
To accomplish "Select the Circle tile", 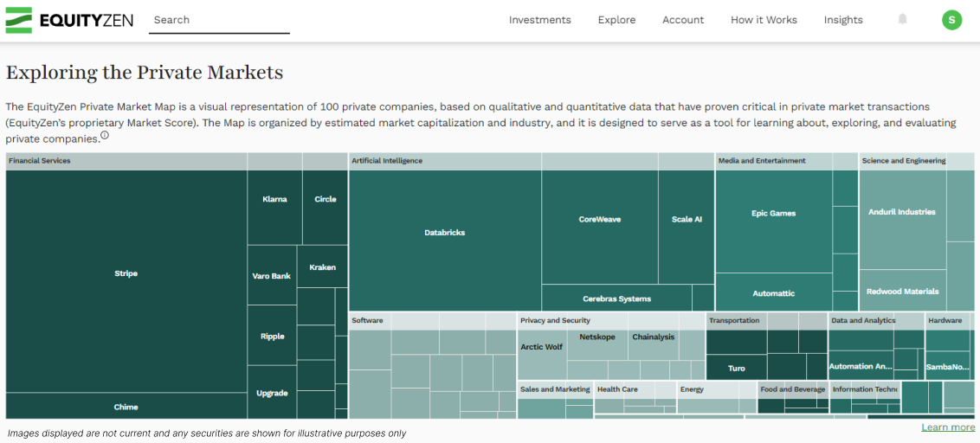I will point(325,208).
